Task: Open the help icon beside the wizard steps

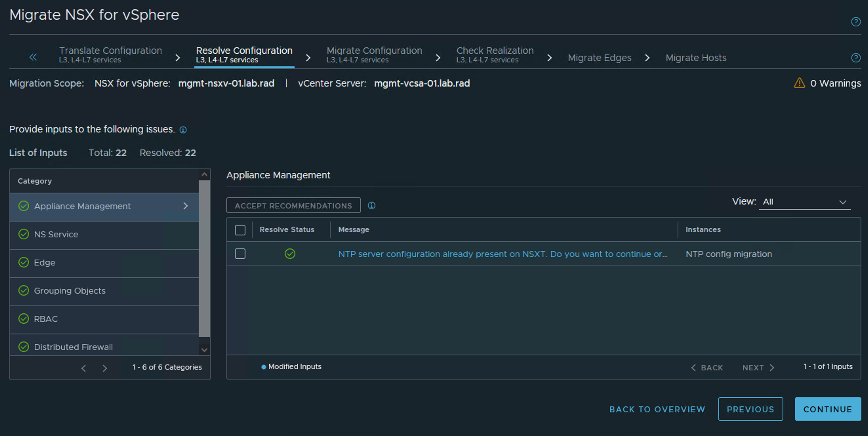Action: coord(856,58)
